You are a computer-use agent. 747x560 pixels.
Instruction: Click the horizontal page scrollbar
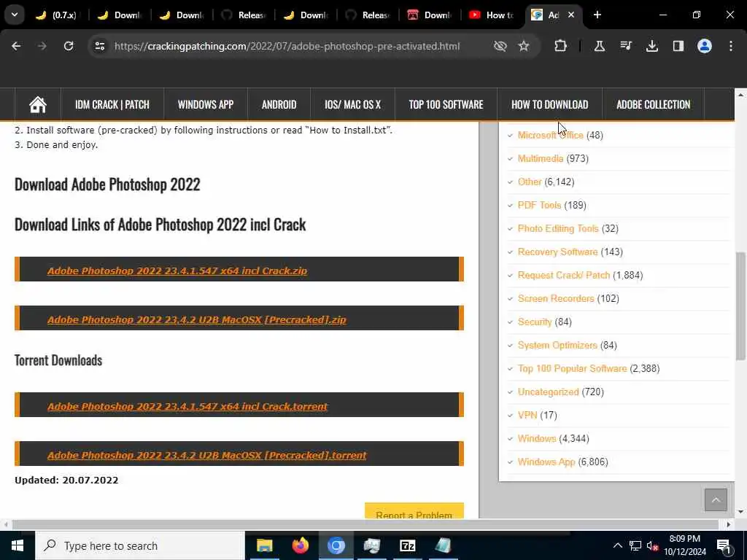click(365, 524)
